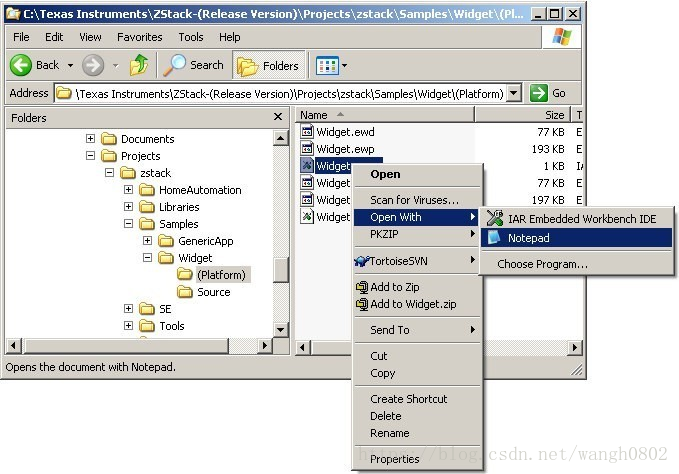Viewport: 679px width, 474px height.
Task: Open the Help menu
Action: tap(230, 37)
